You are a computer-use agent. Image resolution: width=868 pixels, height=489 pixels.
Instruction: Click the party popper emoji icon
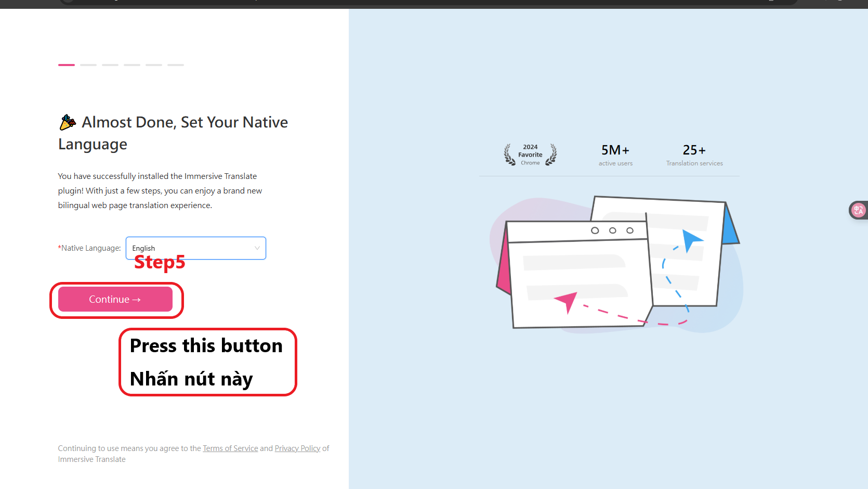68,122
